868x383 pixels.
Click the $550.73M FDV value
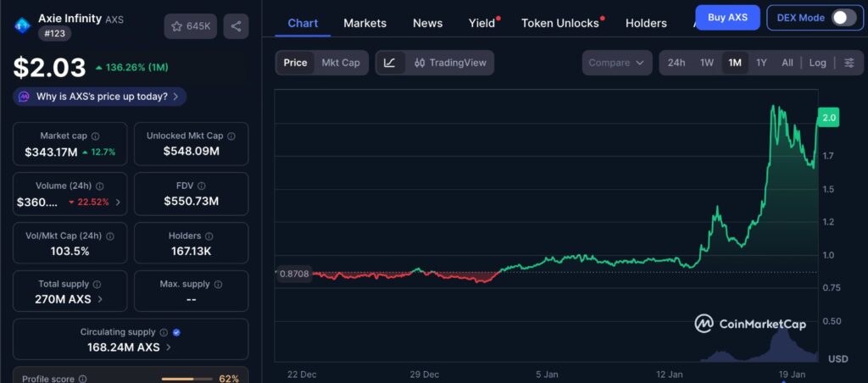[x=191, y=202]
